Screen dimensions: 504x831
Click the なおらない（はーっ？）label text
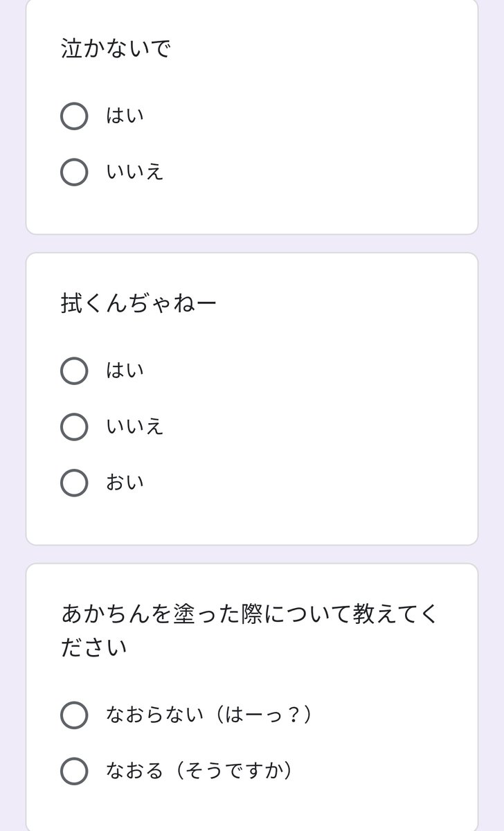(x=209, y=715)
